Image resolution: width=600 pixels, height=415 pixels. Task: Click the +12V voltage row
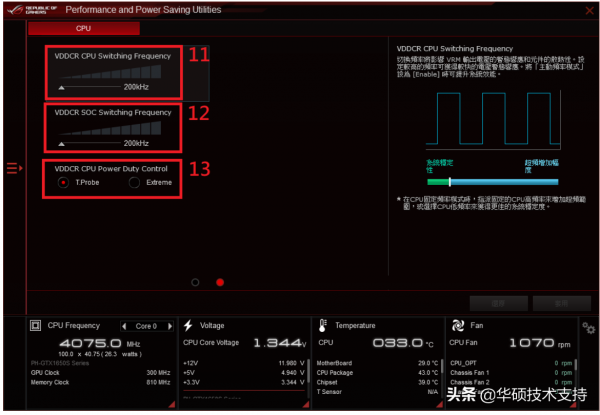pos(244,363)
